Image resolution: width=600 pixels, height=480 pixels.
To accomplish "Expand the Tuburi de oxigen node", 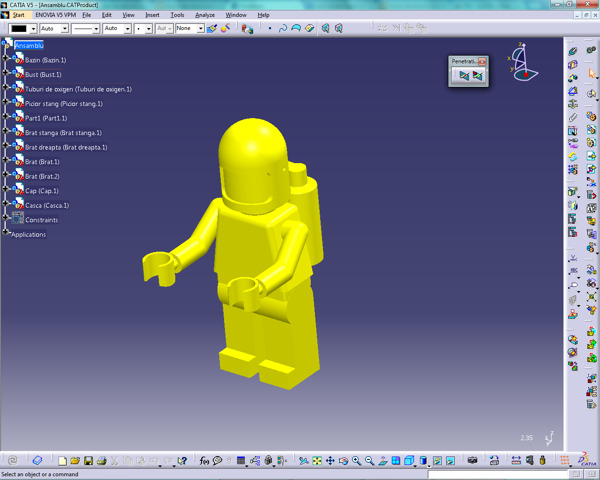I will pos(5,87).
